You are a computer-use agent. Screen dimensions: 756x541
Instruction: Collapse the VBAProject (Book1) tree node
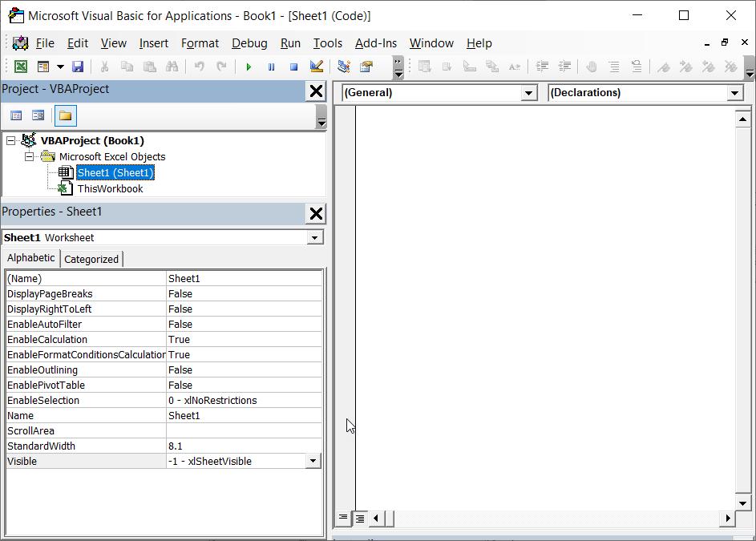coord(10,141)
